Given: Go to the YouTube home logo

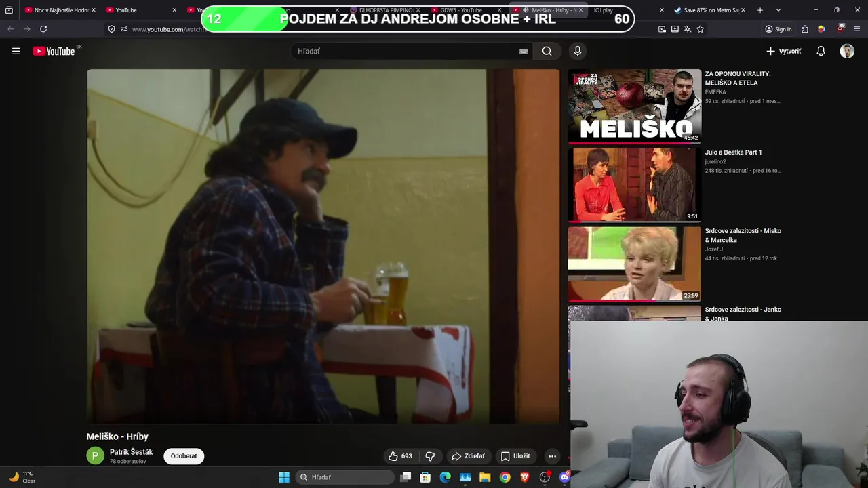Looking at the screenshot, I should pos(54,51).
